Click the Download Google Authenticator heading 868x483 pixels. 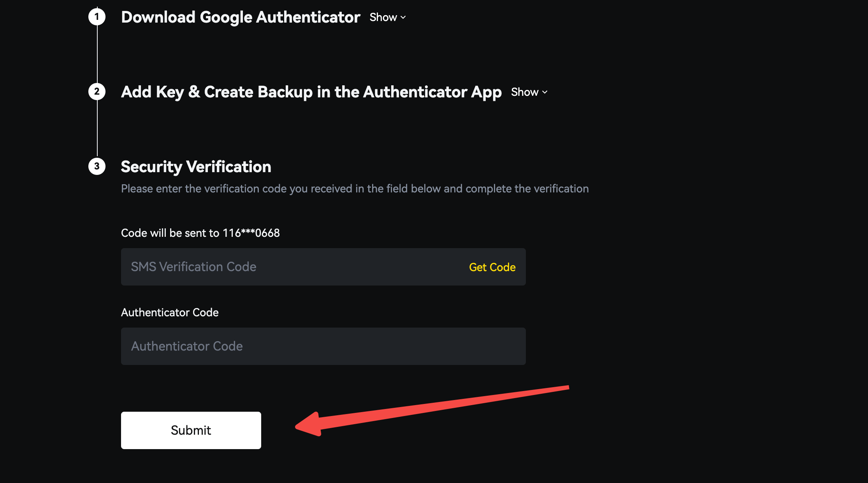tap(241, 17)
